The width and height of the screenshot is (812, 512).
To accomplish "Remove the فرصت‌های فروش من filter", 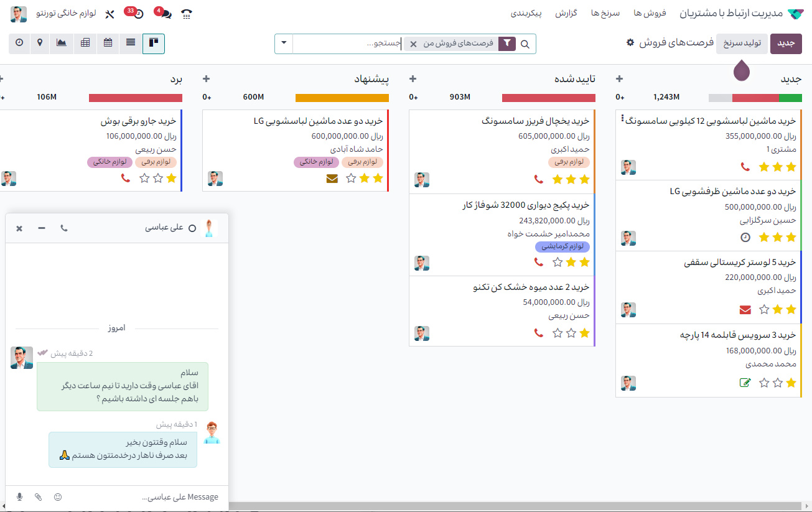I will (413, 44).
